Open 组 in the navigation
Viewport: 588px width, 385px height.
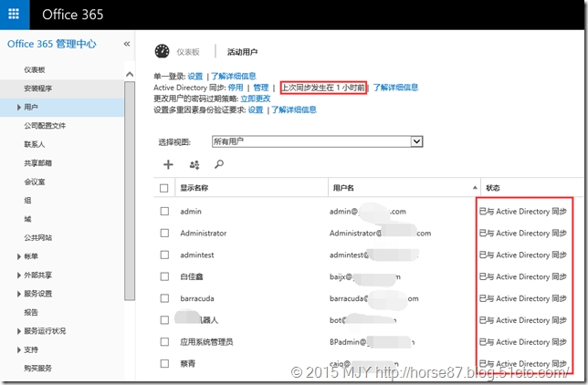pyautogui.click(x=27, y=200)
